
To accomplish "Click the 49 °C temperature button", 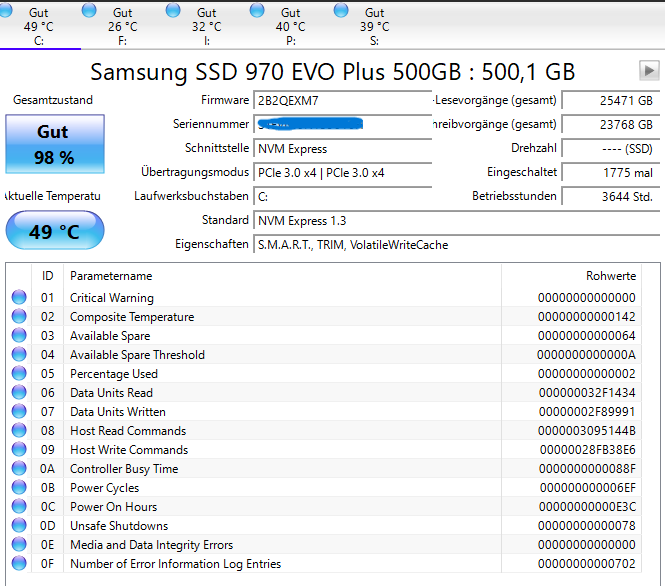I will point(55,231).
